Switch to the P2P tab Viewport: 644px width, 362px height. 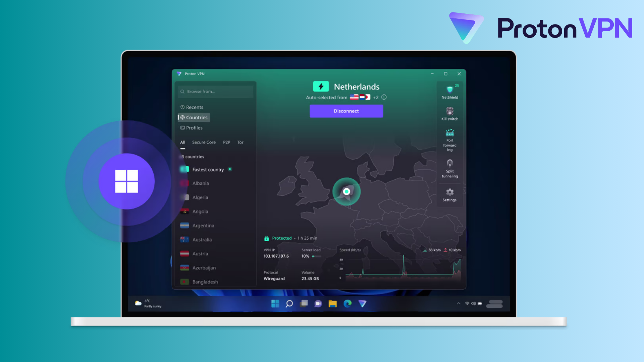[x=227, y=142]
